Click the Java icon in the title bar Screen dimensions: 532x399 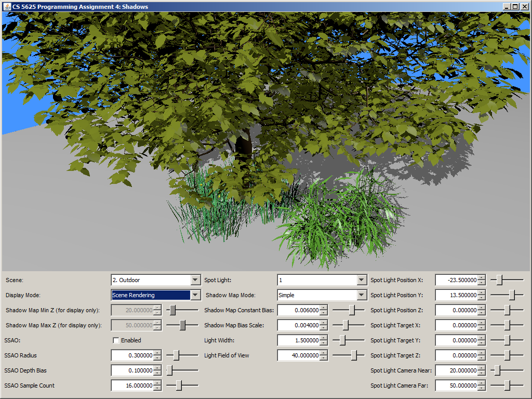(x=6, y=6)
